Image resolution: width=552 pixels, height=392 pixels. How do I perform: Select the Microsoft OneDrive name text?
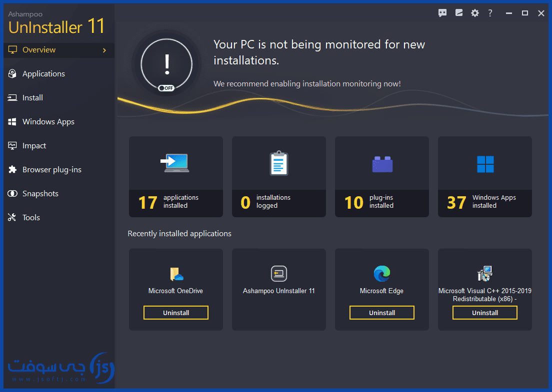pyautogui.click(x=175, y=291)
